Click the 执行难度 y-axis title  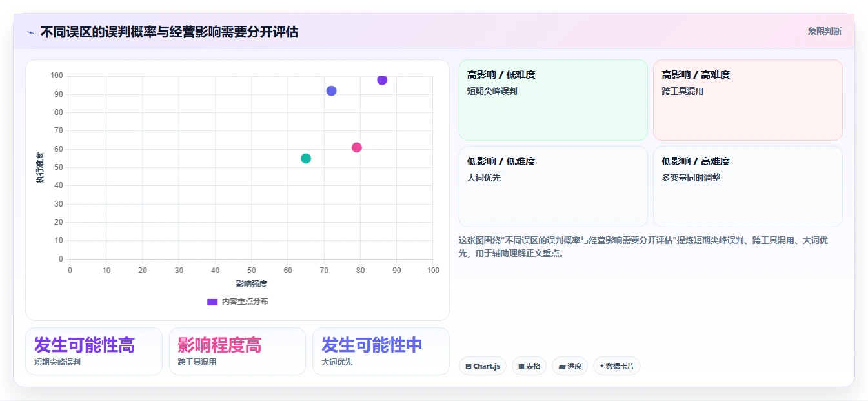[x=40, y=168]
